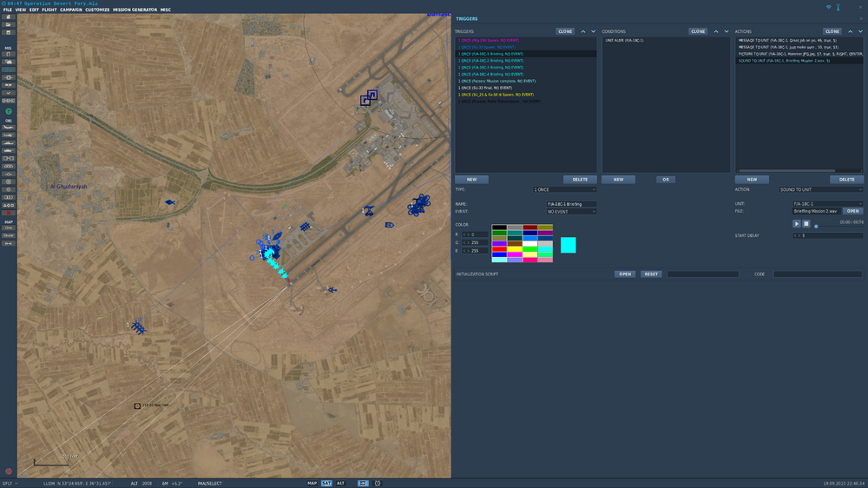Open the UNIT dropdown showing F/A-18C-1

pos(827,204)
